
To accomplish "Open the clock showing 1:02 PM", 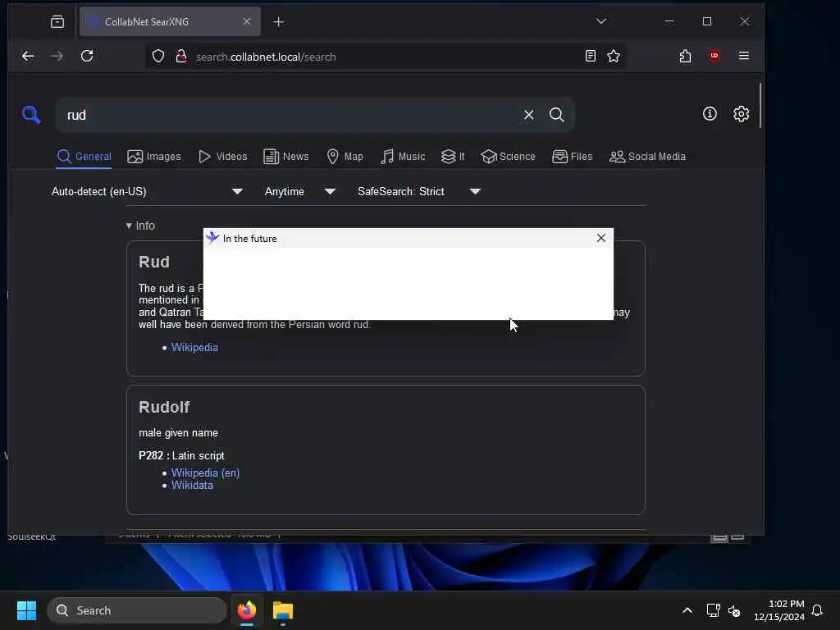I will 779,610.
